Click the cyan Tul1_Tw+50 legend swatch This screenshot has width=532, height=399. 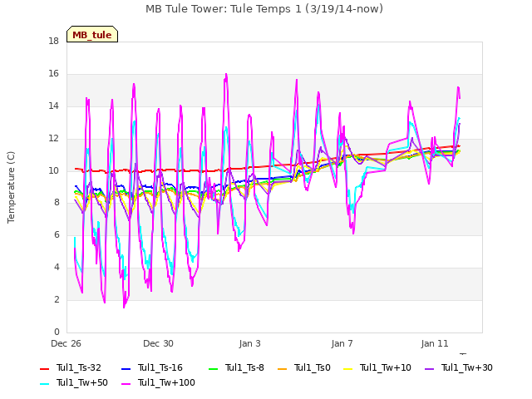tap(44, 383)
